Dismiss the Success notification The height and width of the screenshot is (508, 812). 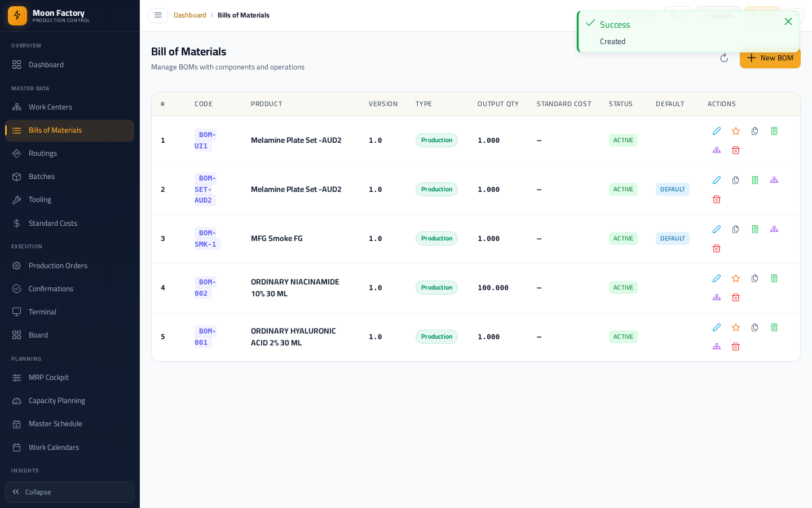point(788,21)
